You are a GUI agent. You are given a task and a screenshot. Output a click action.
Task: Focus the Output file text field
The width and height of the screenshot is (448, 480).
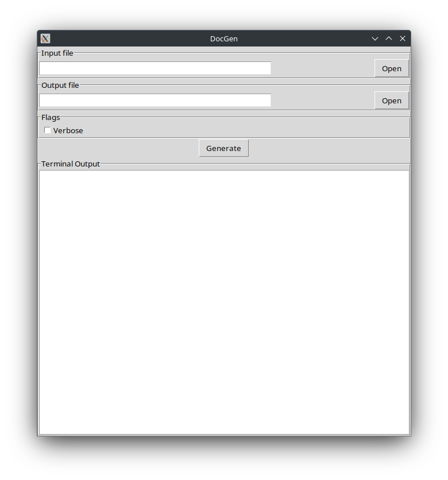pyautogui.click(x=155, y=100)
